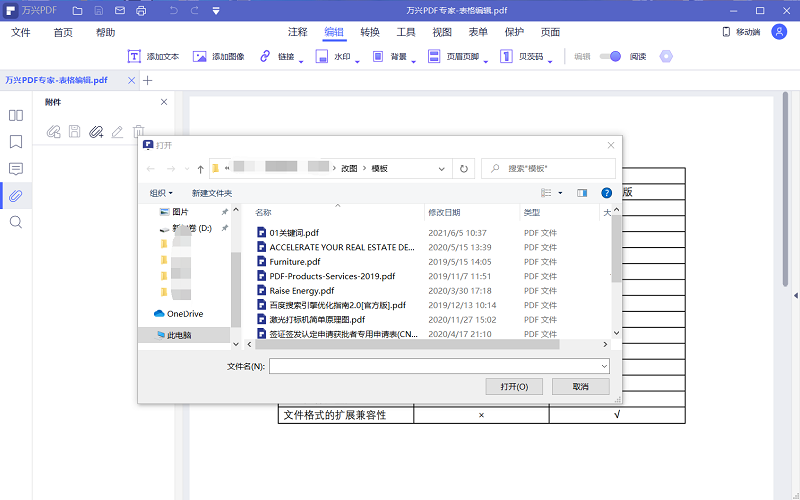Switch to the 表单 tab
This screenshot has height=500, width=800.
coord(478,32)
